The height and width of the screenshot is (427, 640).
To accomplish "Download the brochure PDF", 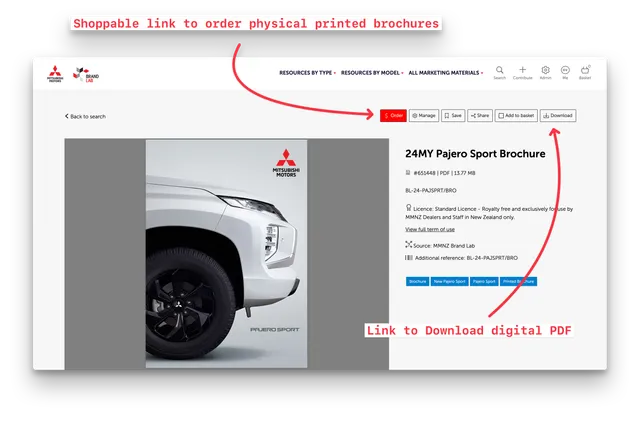I will 558,115.
